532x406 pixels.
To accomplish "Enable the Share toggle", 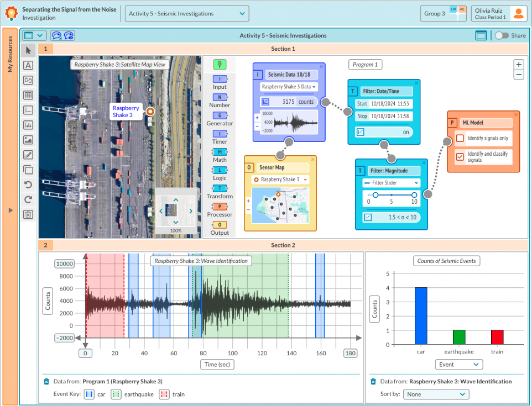I will click(x=500, y=35).
